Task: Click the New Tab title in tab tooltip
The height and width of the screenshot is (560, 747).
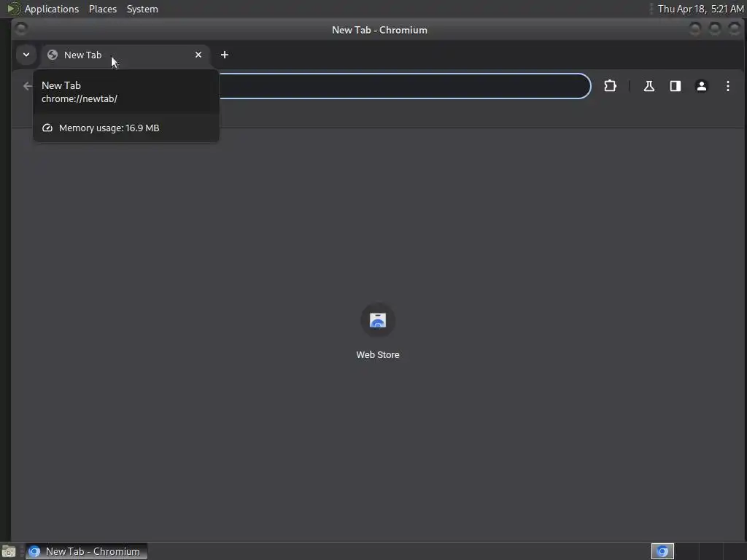Action: 61,86
